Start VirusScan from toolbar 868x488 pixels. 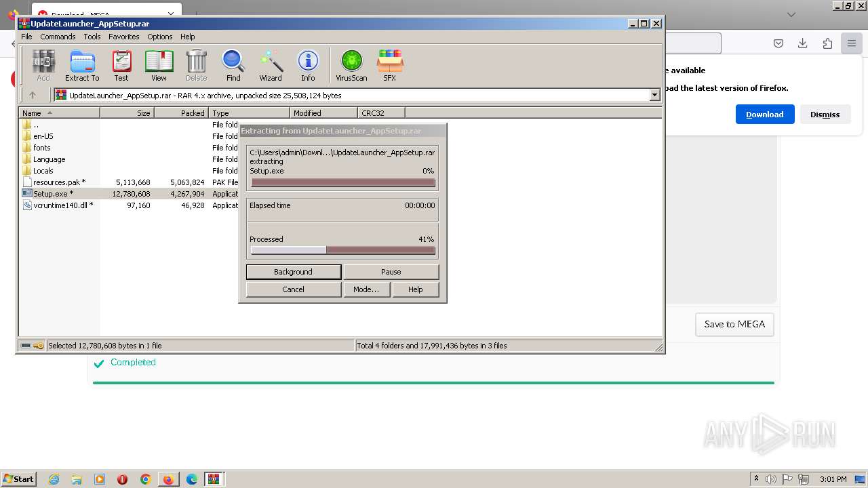[x=351, y=66]
